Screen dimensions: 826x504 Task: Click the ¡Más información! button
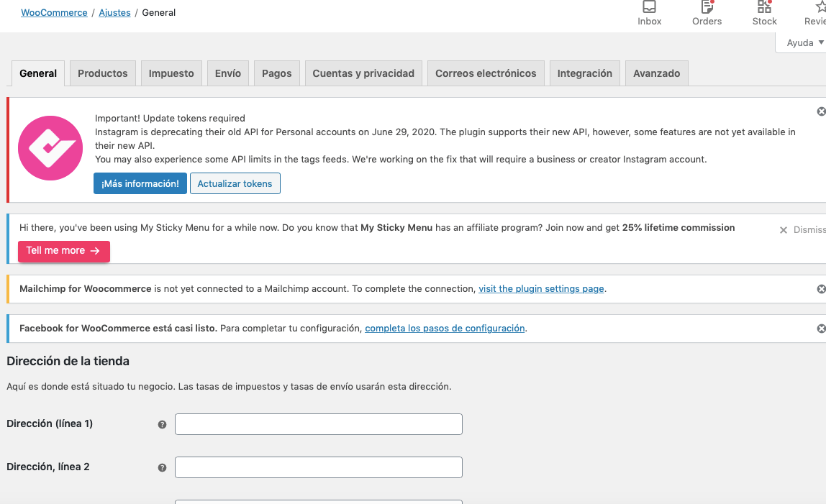pyautogui.click(x=140, y=183)
